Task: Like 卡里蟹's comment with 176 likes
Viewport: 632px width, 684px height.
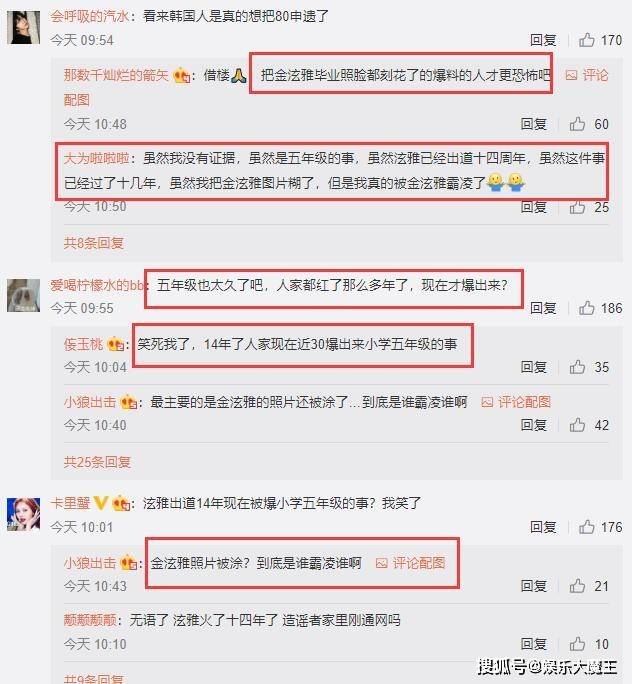Action: tap(587, 527)
